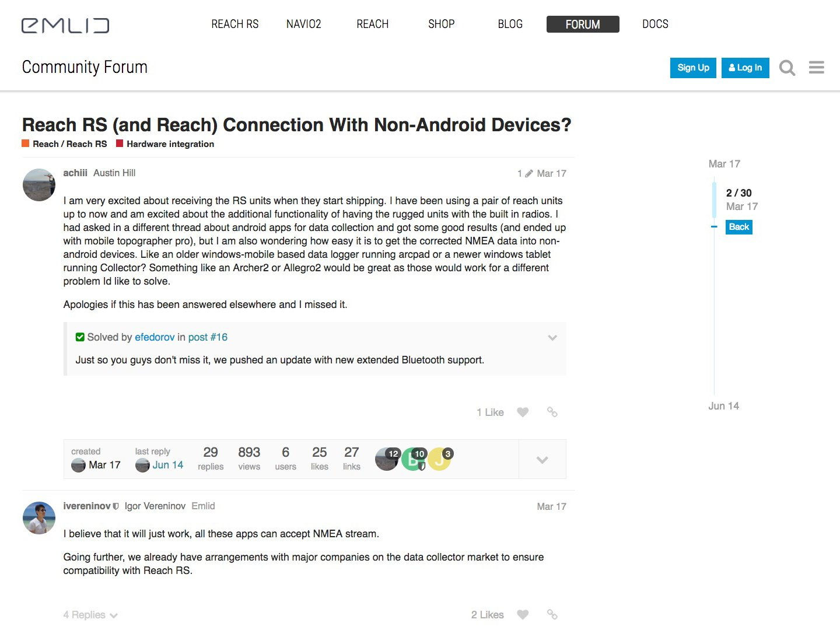The width and height of the screenshot is (840, 630).
Task: Click the Emlid logo
Action: point(65,25)
